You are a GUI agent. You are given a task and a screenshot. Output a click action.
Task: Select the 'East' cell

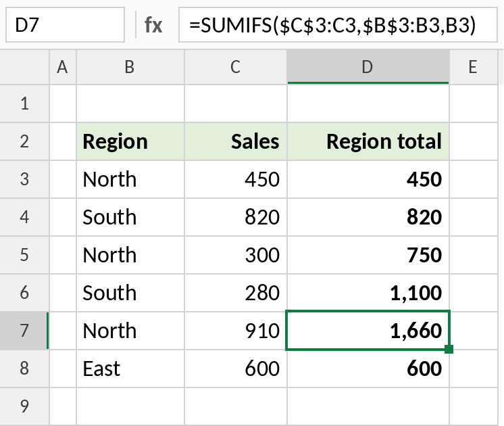click(130, 369)
